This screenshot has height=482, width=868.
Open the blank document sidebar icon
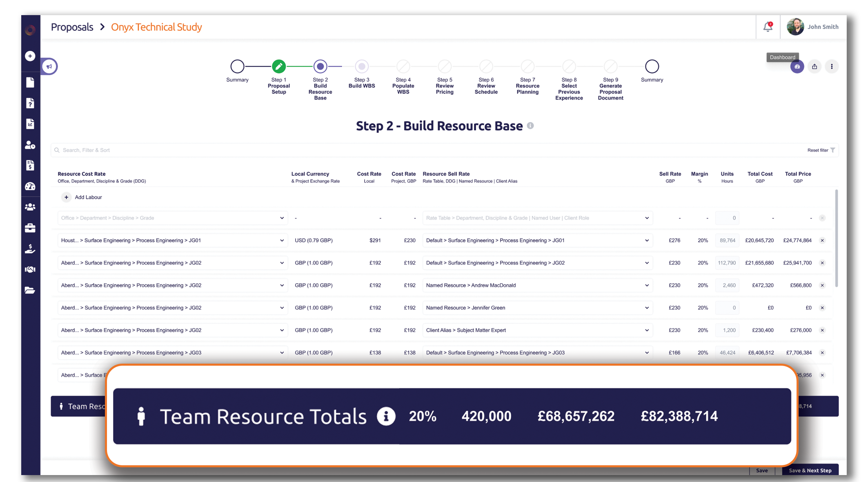pyautogui.click(x=30, y=82)
